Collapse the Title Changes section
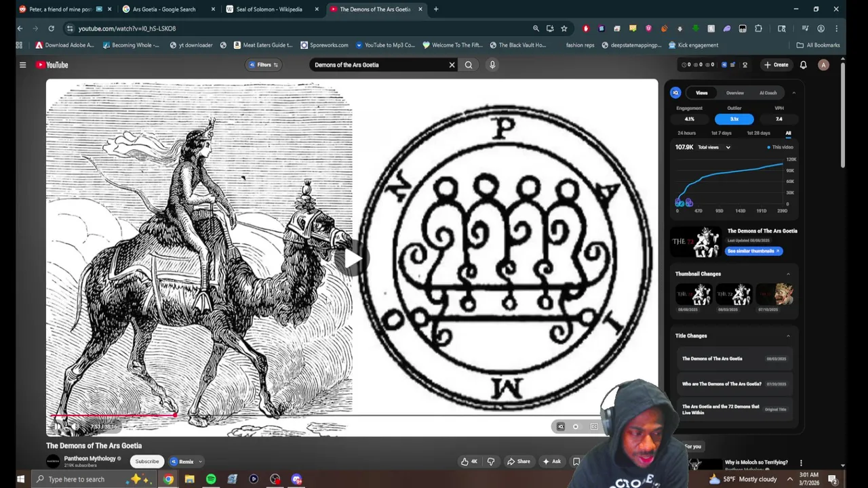The image size is (868, 488). coord(788,335)
